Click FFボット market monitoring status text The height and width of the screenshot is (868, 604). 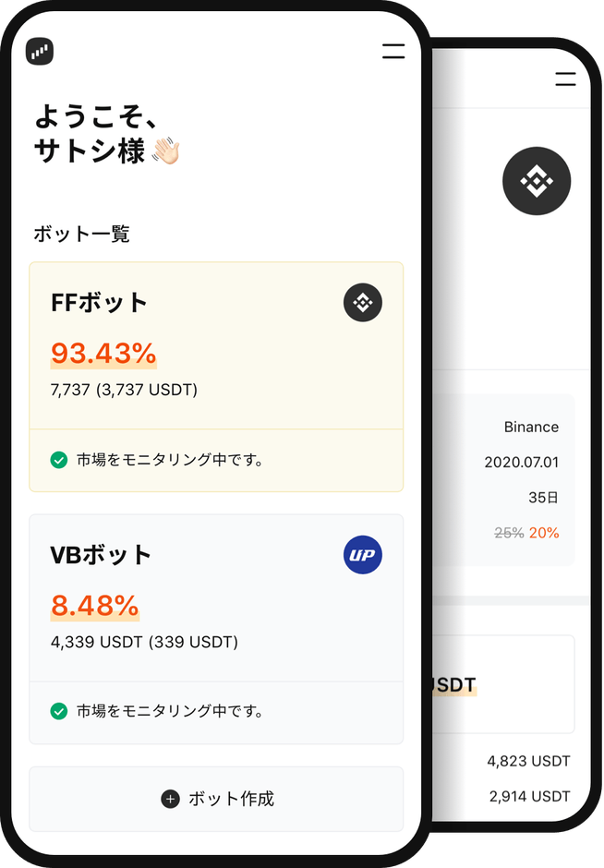click(x=170, y=459)
